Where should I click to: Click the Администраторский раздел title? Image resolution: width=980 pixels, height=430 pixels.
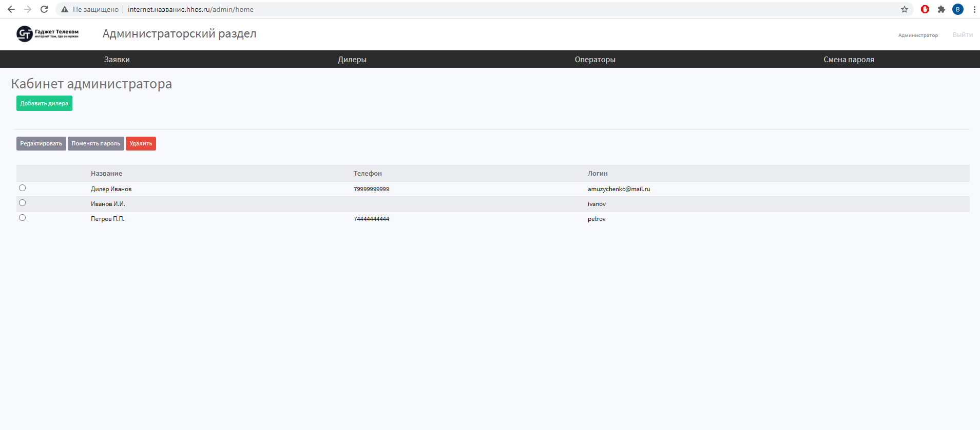pos(179,34)
